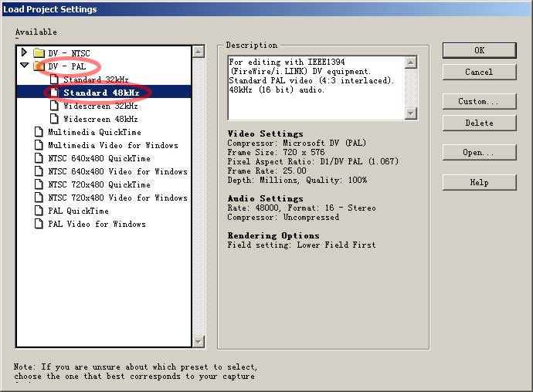
Task: Expand the DV - NTSC folder triangle
Action: [x=25, y=52]
